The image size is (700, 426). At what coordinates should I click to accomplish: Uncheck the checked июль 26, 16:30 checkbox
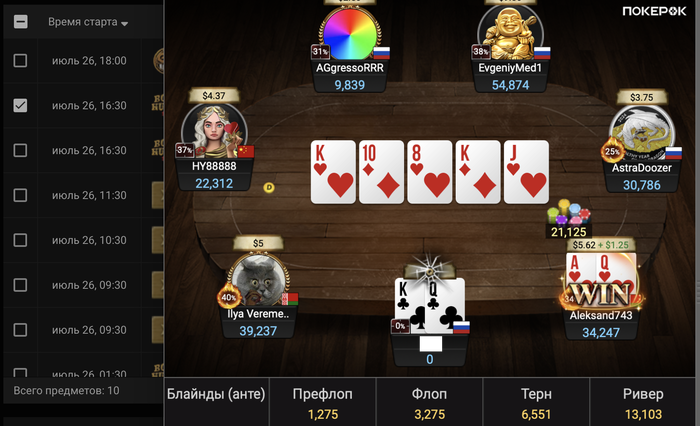(x=20, y=105)
